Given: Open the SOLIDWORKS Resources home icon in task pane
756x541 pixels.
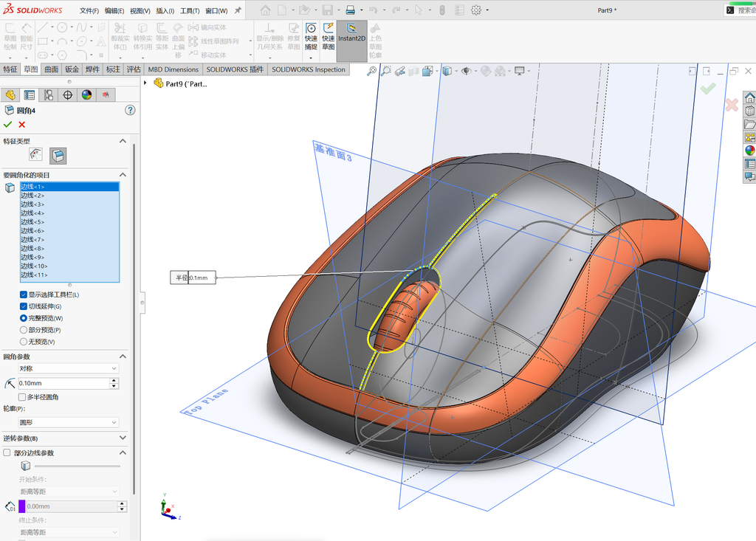Looking at the screenshot, I should (x=750, y=98).
